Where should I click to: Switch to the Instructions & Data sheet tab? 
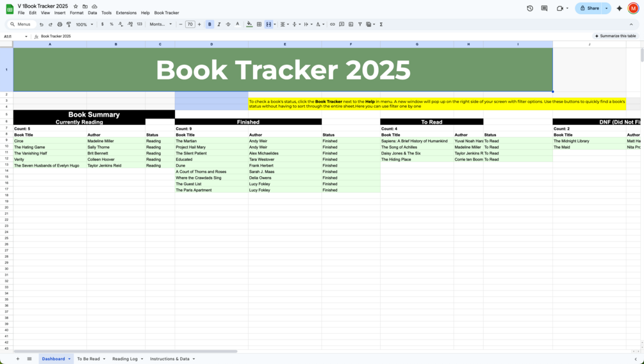(x=170, y=359)
